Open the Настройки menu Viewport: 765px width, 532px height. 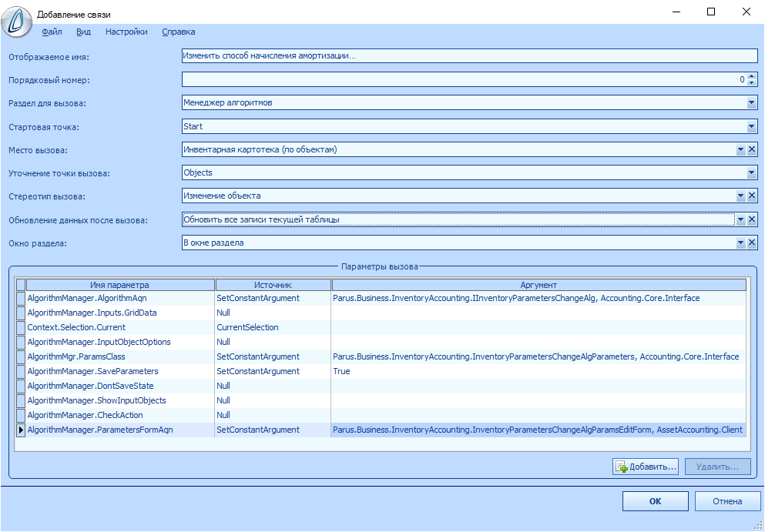pyautogui.click(x=126, y=32)
